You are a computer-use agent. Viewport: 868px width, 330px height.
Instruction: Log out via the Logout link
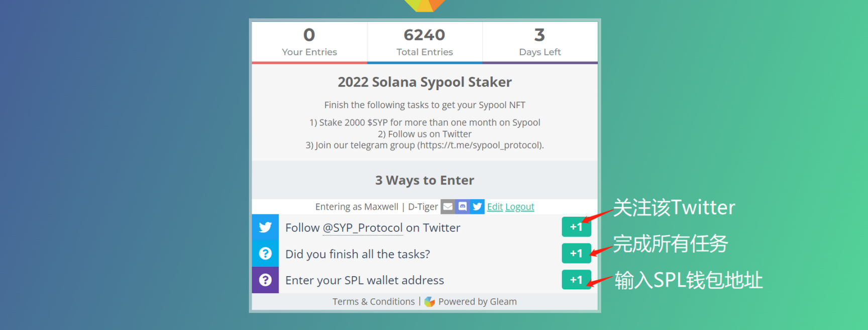click(519, 207)
